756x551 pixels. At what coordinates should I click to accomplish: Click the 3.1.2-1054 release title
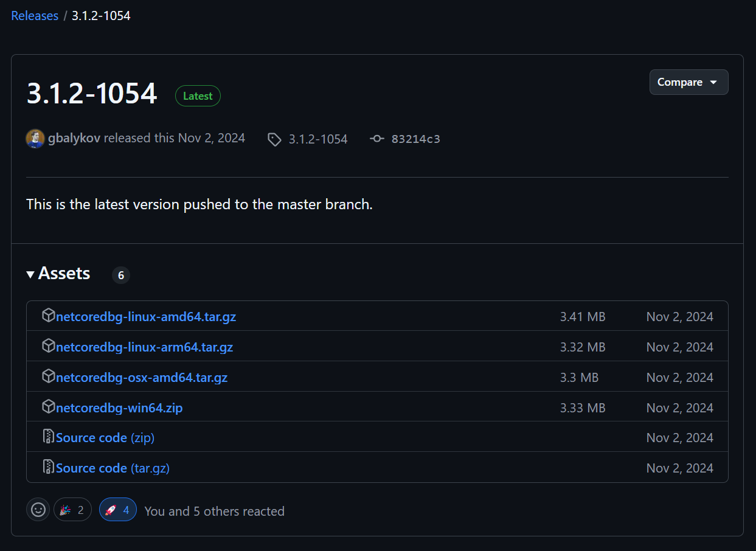[92, 94]
